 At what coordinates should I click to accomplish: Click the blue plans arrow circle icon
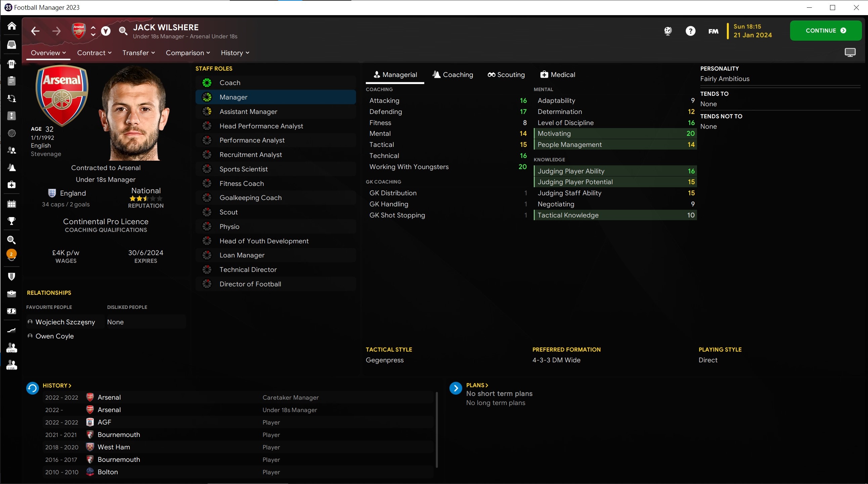pyautogui.click(x=455, y=388)
